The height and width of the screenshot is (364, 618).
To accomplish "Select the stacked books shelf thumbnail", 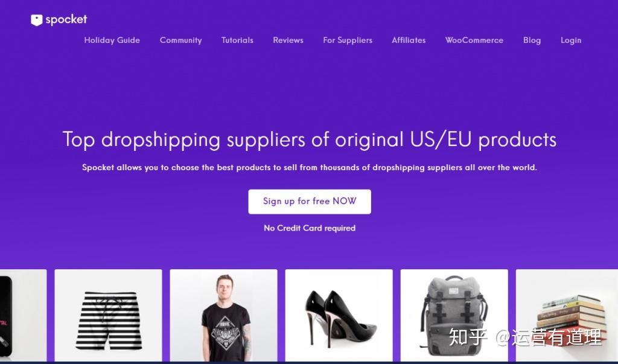I will coord(567,316).
